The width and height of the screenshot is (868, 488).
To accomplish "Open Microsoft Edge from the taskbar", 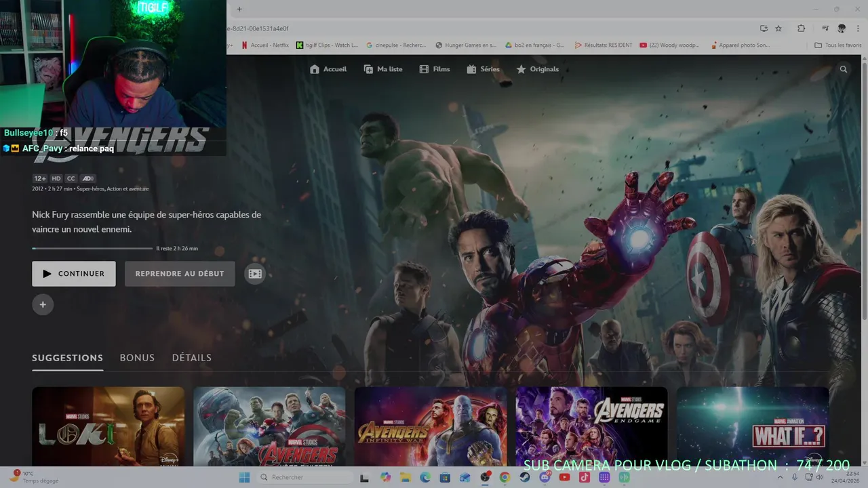I will coord(425,477).
